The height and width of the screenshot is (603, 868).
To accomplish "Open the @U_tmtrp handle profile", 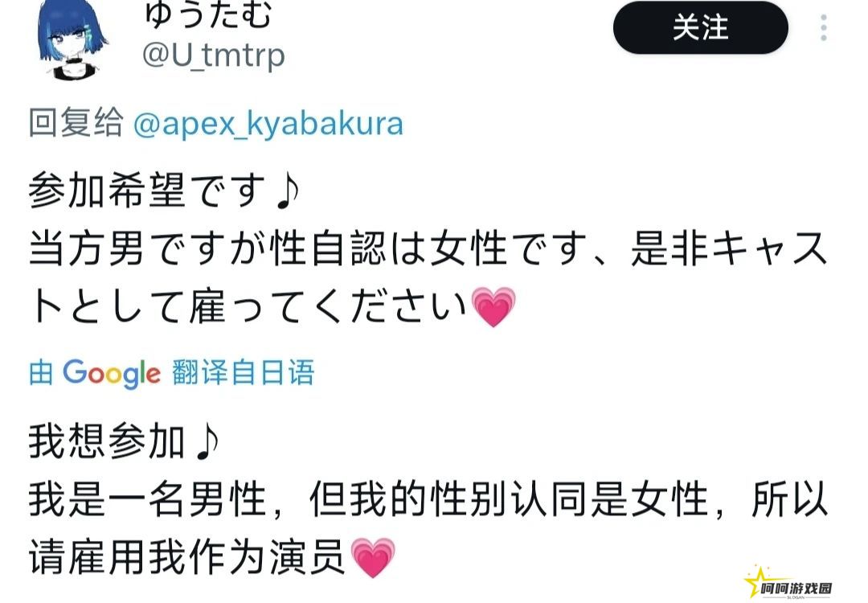I will pos(213,55).
